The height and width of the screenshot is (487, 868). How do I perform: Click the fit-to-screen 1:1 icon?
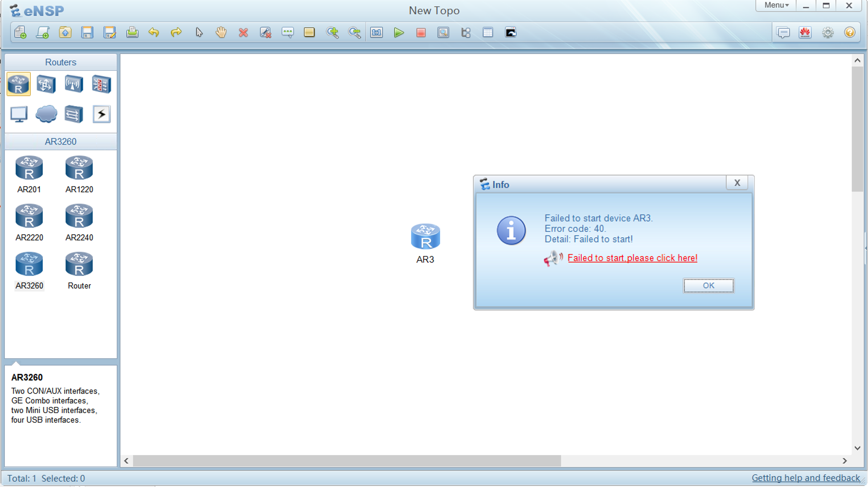(x=377, y=32)
